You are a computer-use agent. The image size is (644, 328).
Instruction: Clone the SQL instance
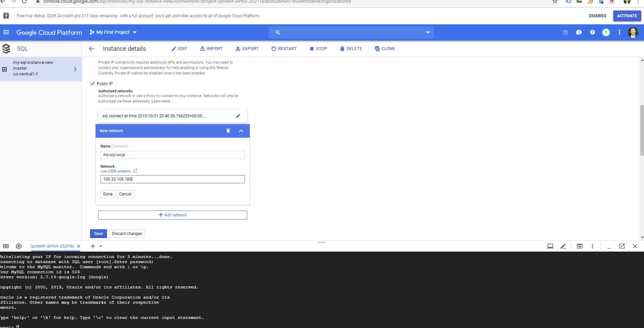coord(385,49)
